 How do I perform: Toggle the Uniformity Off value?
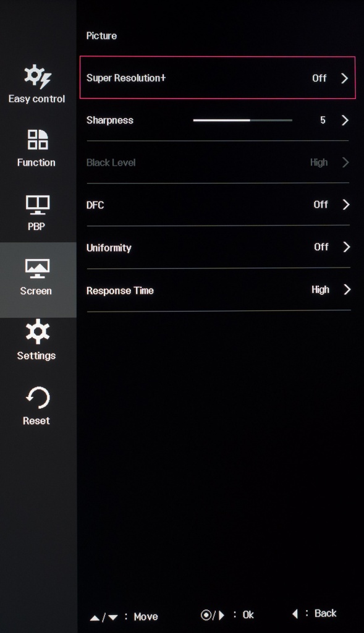[321, 247]
